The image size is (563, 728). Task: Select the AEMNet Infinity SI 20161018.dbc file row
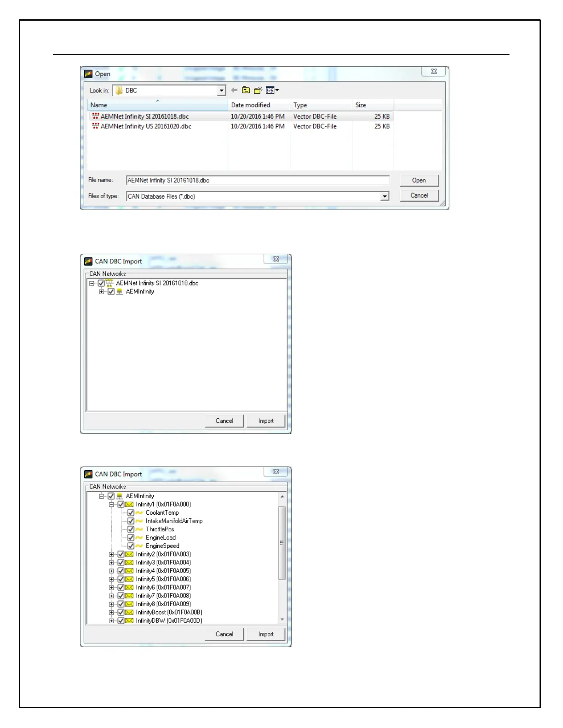click(241, 116)
